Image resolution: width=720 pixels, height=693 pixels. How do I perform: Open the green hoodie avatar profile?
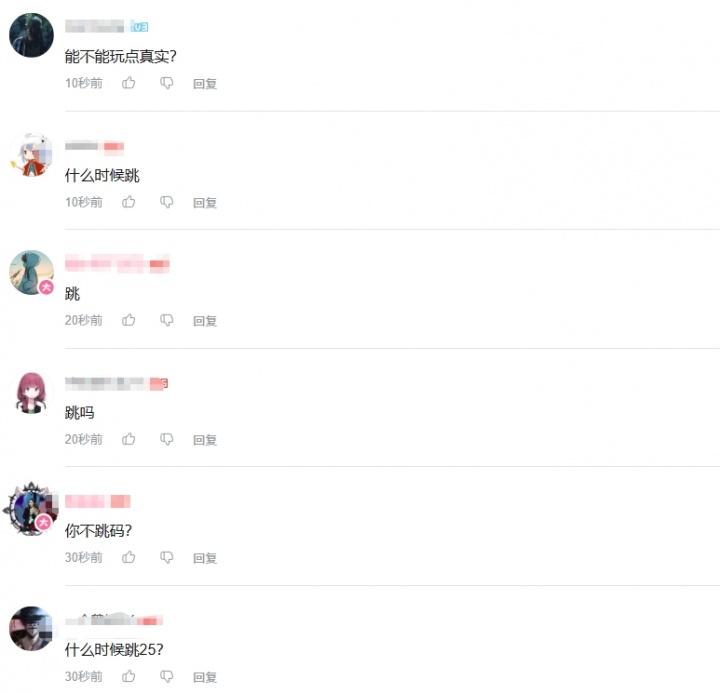coord(31,272)
